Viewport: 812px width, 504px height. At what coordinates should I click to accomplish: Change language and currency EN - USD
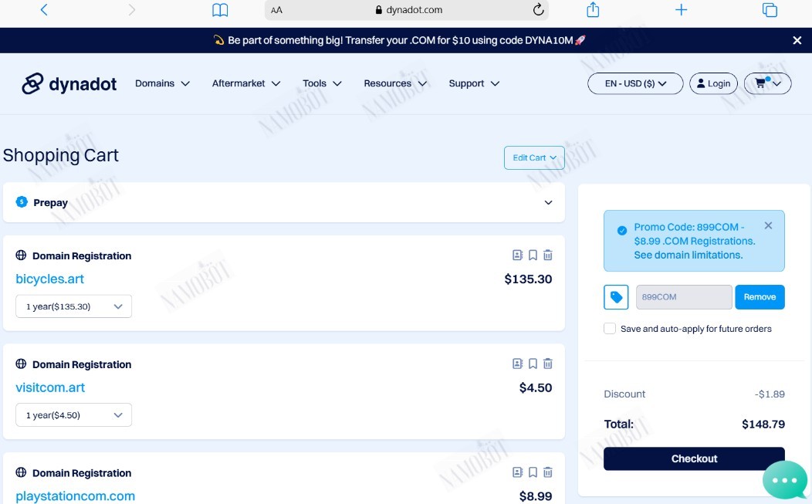(x=635, y=83)
